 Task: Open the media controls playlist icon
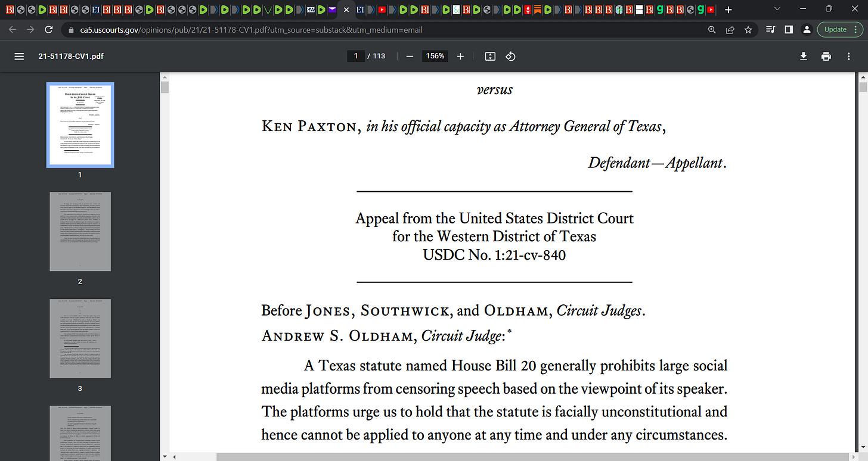pos(770,29)
